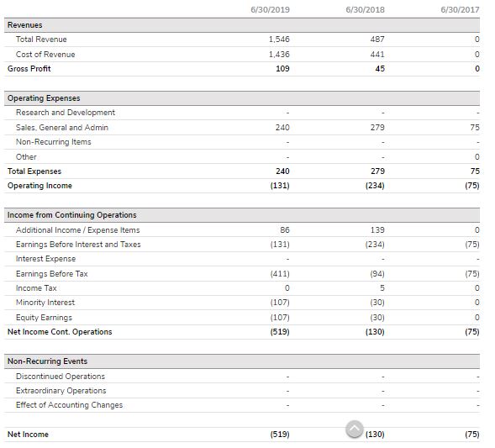Click the Income from Continuing Operations header
This screenshot has height=448, width=495.
pyautogui.click(x=242, y=215)
